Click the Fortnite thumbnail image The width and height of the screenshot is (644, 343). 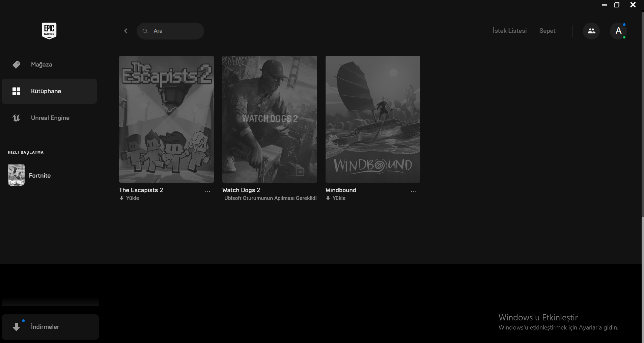(16, 175)
